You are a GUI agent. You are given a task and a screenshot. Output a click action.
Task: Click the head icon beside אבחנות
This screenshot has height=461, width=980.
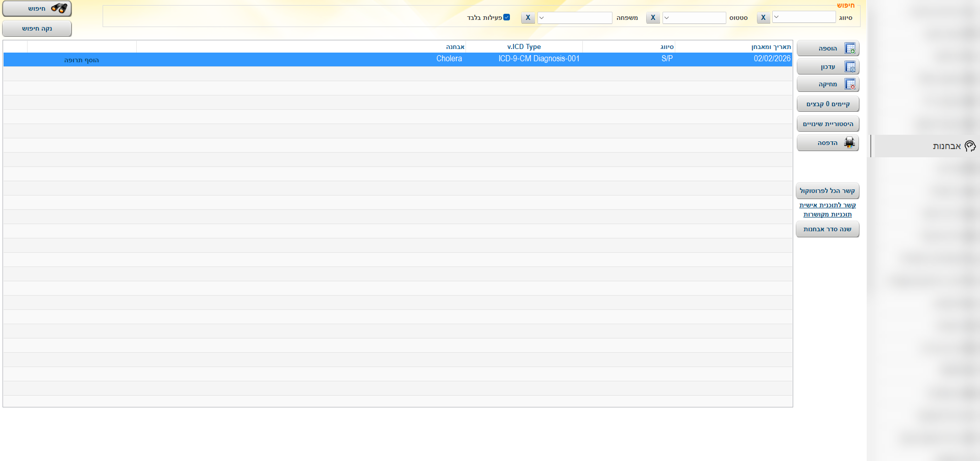click(x=970, y=147)
